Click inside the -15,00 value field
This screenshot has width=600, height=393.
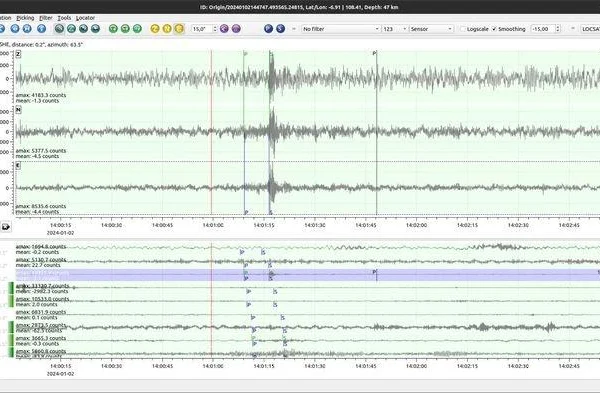(x=543, y=29)
